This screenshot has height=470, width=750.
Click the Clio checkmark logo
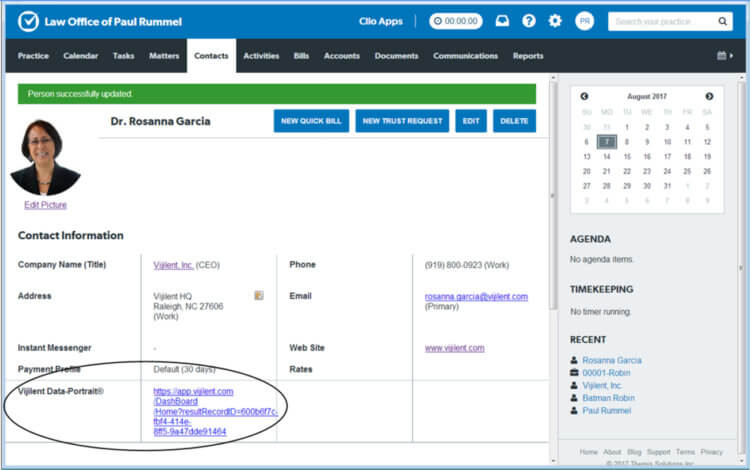tap(28, 22)
